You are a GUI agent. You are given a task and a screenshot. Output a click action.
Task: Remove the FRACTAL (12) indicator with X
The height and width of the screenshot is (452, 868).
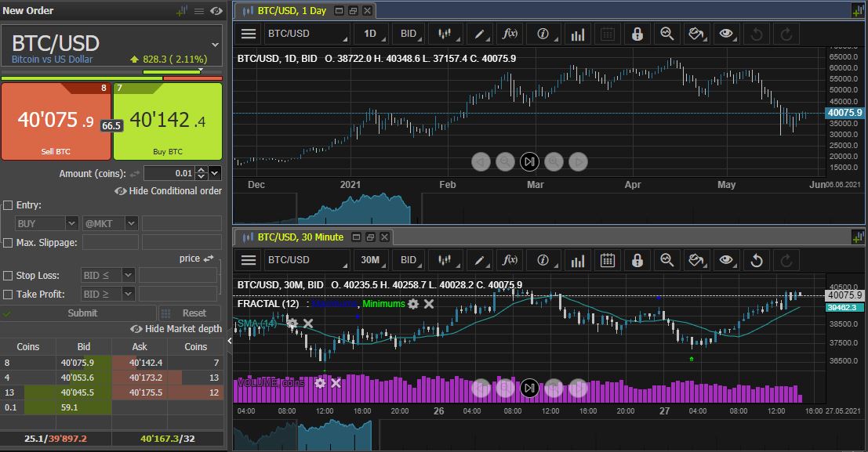pos(428,304)
